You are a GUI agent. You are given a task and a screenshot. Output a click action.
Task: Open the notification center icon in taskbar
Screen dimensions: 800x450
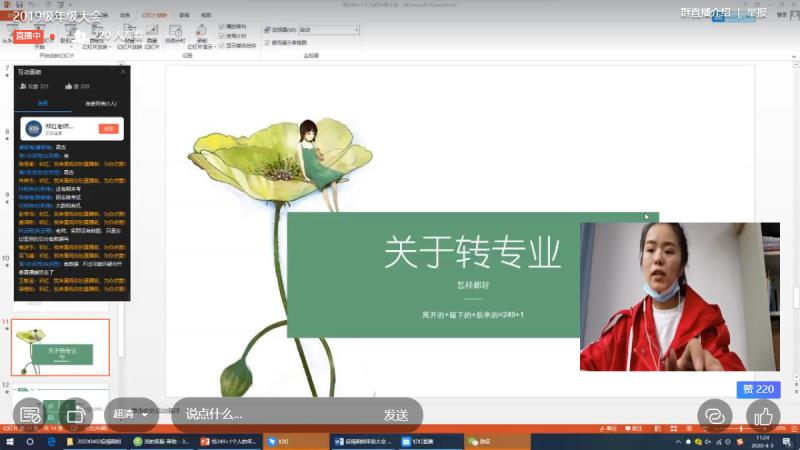[x=787, y=442]
